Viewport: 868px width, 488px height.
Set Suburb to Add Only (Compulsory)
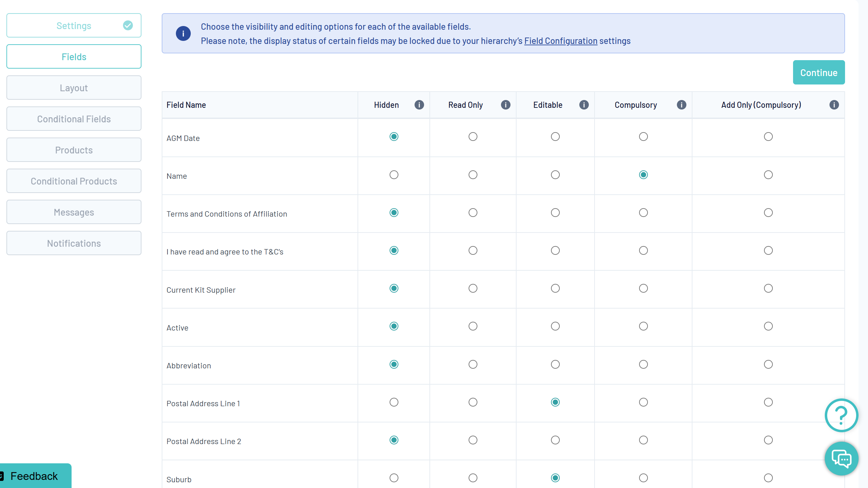(x=768, y=478)
